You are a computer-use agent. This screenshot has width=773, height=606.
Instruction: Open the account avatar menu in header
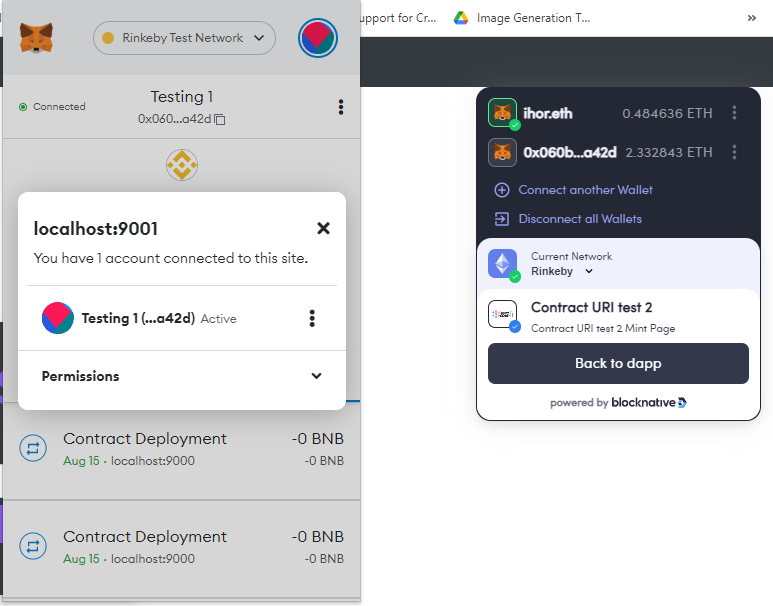click(317, 38)
